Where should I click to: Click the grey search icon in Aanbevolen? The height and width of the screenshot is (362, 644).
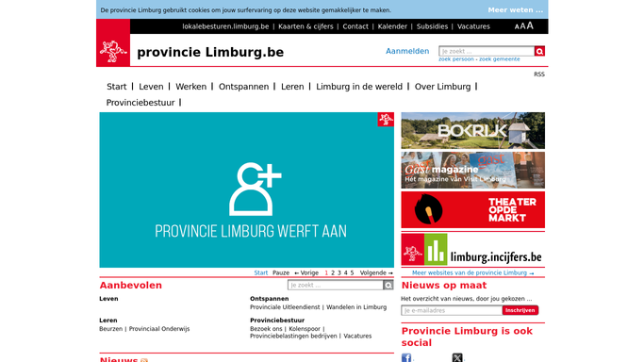coord(388,285)
